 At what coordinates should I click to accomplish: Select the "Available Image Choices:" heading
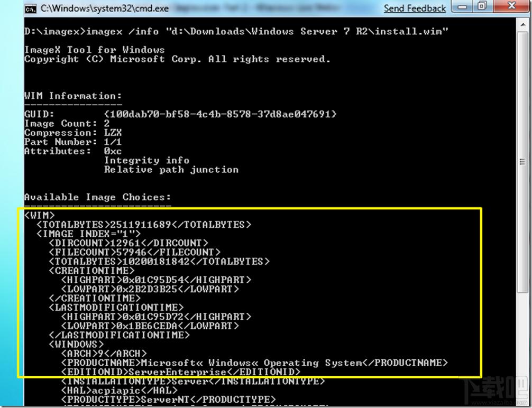97,197
